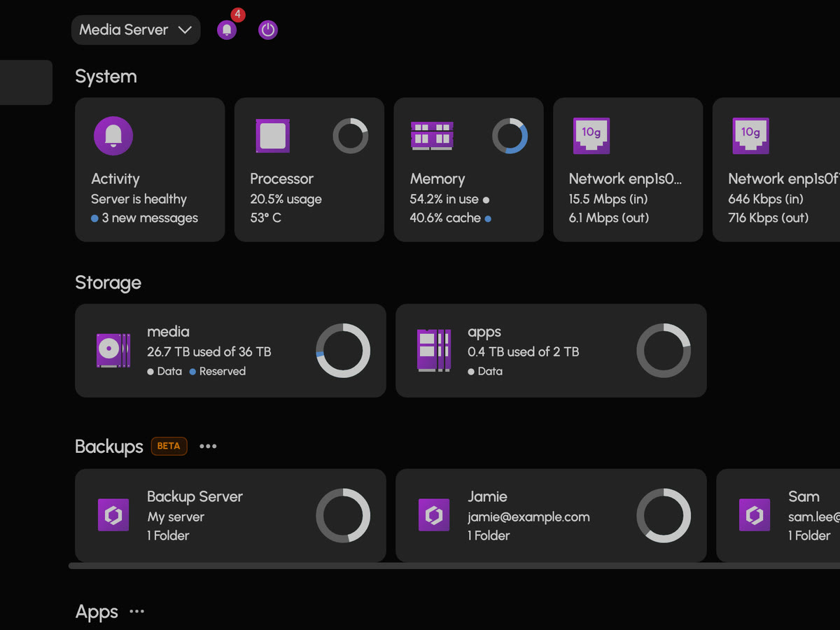Click 'jamie@example.com' text

528,517
